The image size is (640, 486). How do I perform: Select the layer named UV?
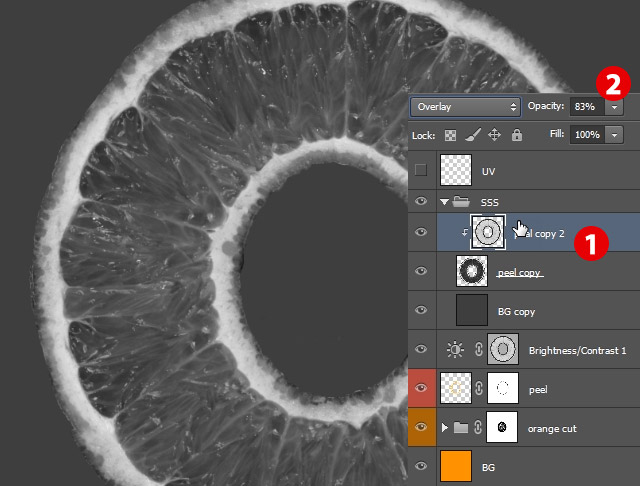coord(488,171)
